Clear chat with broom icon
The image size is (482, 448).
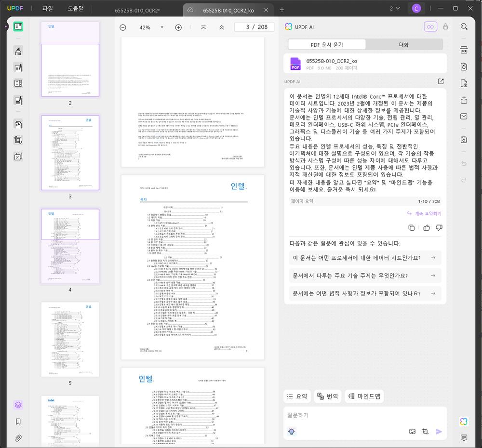[445, 26]
